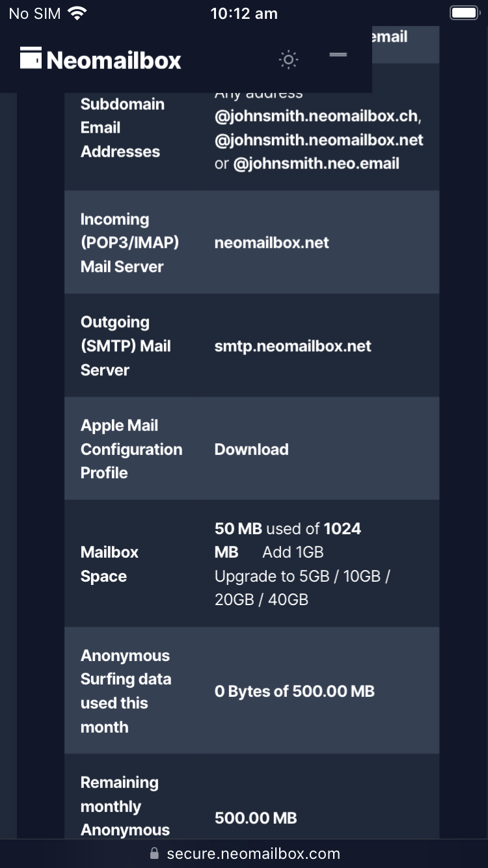488x868 pixels.
Task: Click 500.00 MB remaining value
Action: [256, 818]
